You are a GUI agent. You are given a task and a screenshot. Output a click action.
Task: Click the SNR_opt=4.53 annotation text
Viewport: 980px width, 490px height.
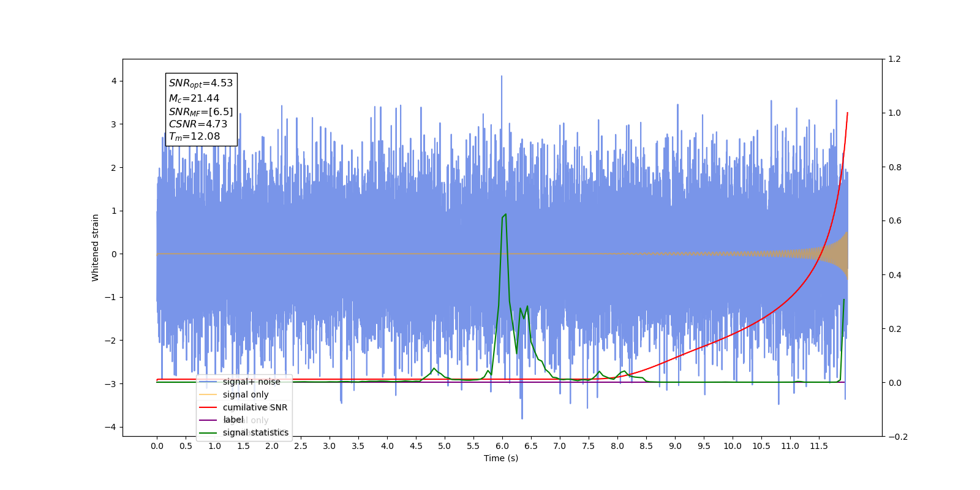coord(201,83)
